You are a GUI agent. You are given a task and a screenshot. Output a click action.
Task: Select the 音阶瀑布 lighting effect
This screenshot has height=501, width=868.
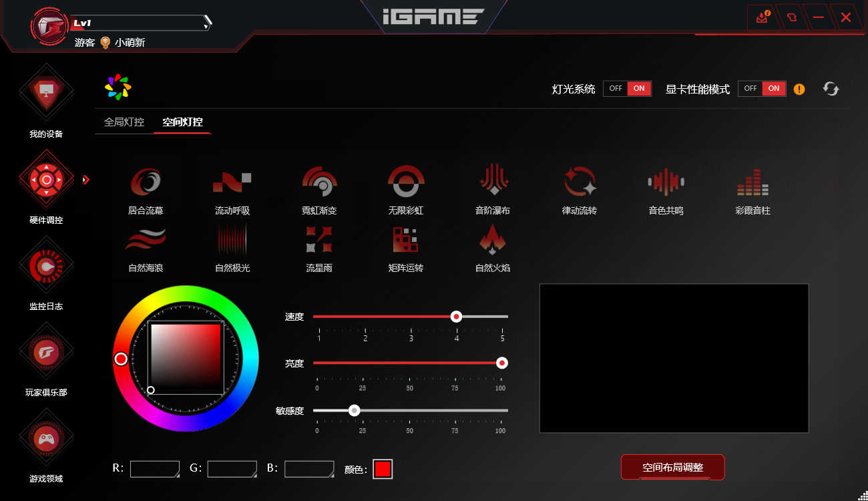pos(493,189)
